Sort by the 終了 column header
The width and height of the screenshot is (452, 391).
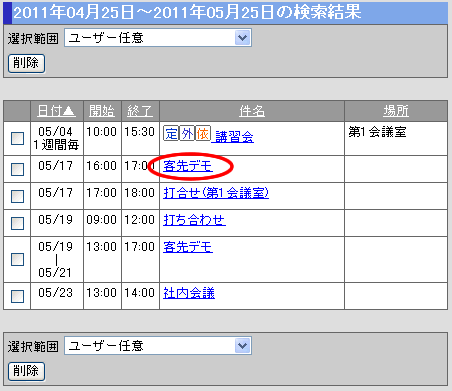[140, 111]
